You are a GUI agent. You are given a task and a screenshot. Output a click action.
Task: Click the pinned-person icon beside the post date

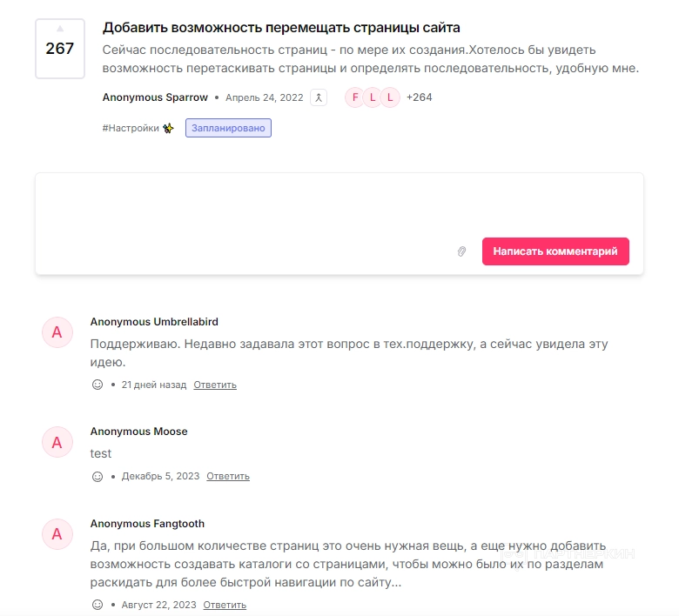click(319, 97)
